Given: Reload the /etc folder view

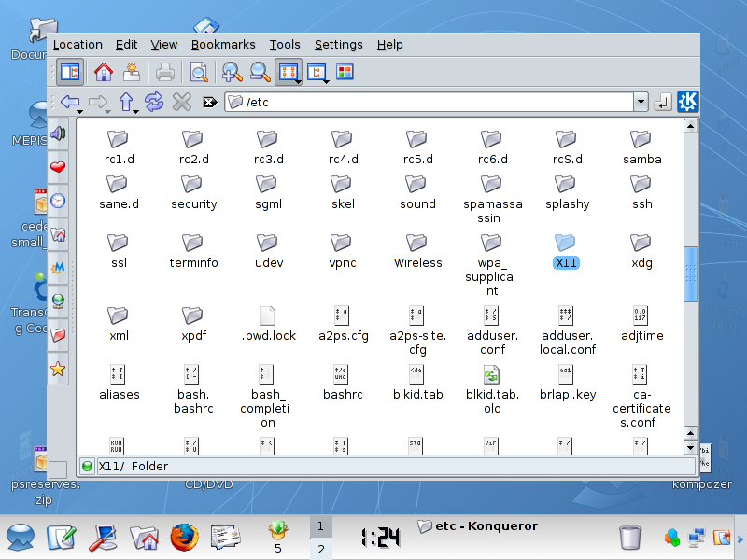Looking at the screenshot, I should (154, 102).
